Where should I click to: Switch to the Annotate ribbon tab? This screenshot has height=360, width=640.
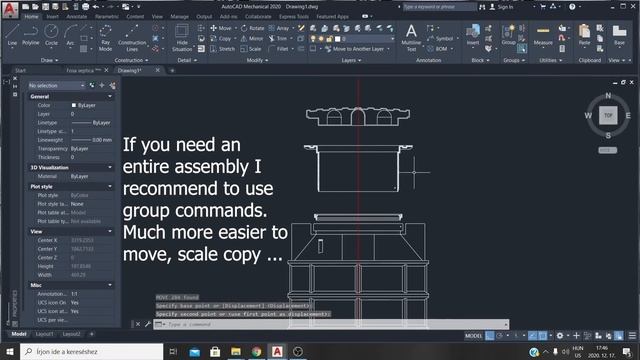(77, 17)
